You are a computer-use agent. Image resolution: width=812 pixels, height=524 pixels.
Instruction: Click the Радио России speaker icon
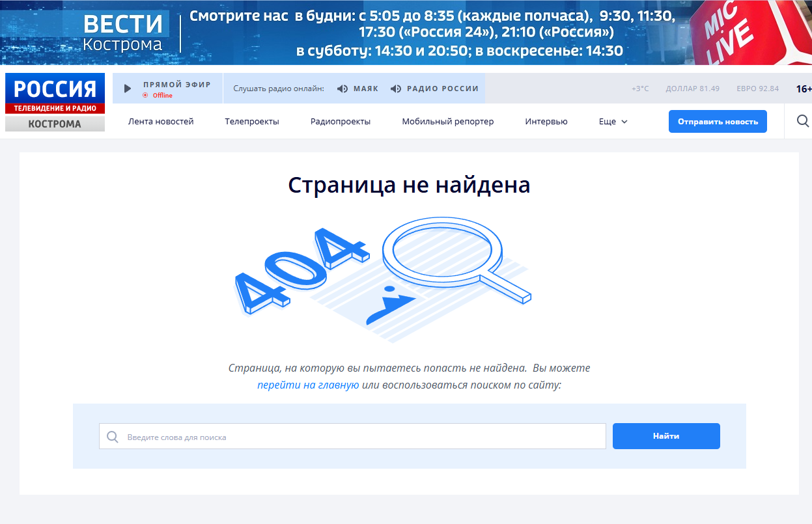[x=395, y=89]
